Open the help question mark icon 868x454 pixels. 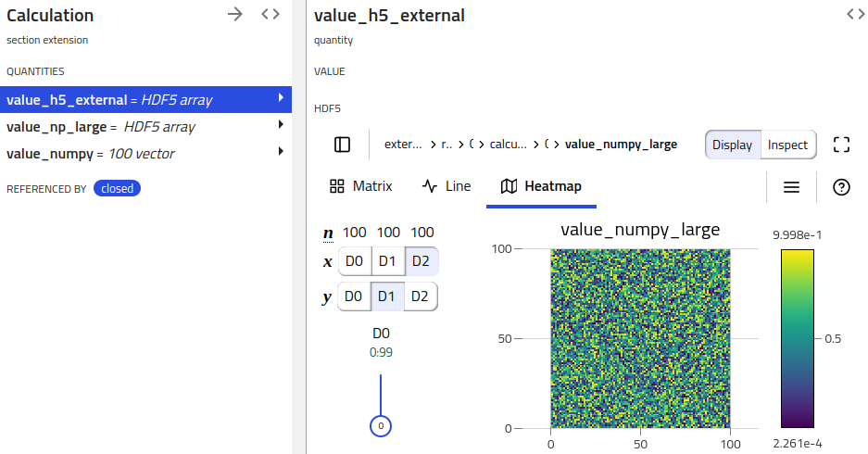(841, 187)
